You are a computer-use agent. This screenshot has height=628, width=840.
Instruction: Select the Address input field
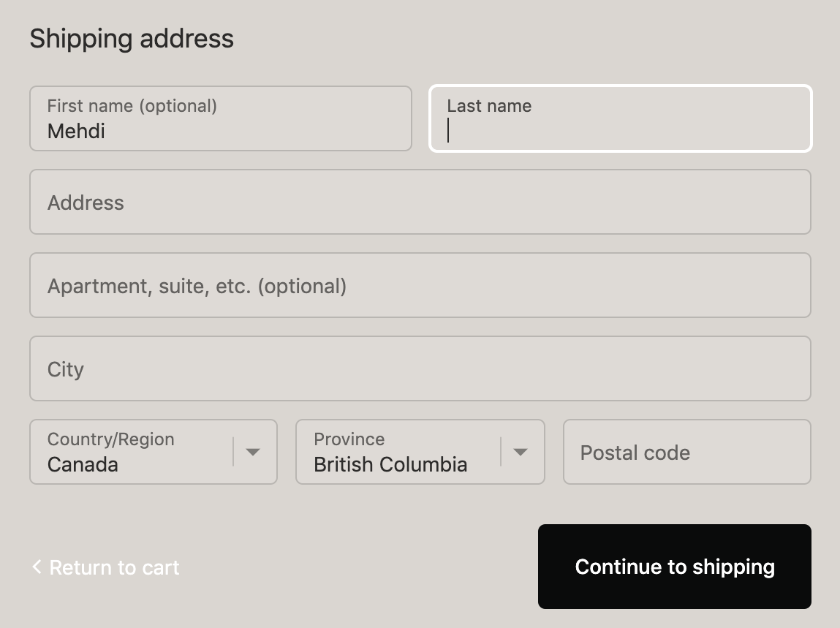pyautogui.click(x=420, y=202)
